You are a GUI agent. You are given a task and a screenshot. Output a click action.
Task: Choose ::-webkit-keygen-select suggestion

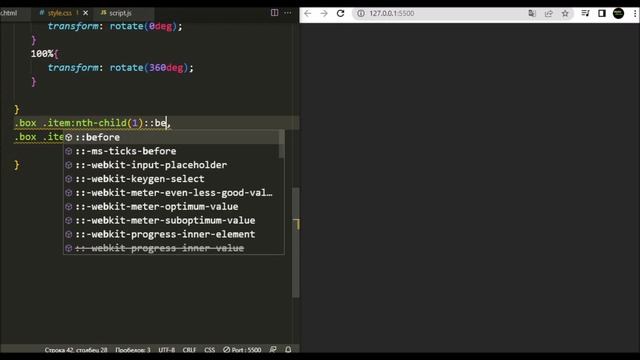coord(171,179)
